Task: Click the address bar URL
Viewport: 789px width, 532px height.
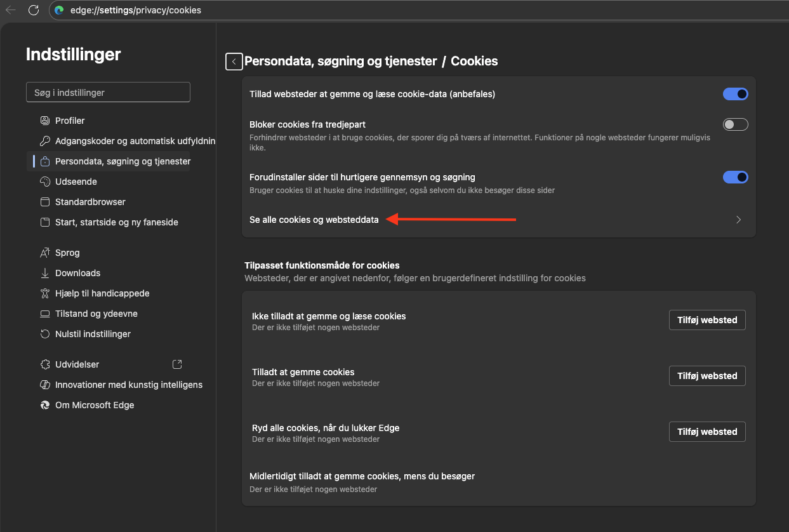Action: (x=136, y=10)
